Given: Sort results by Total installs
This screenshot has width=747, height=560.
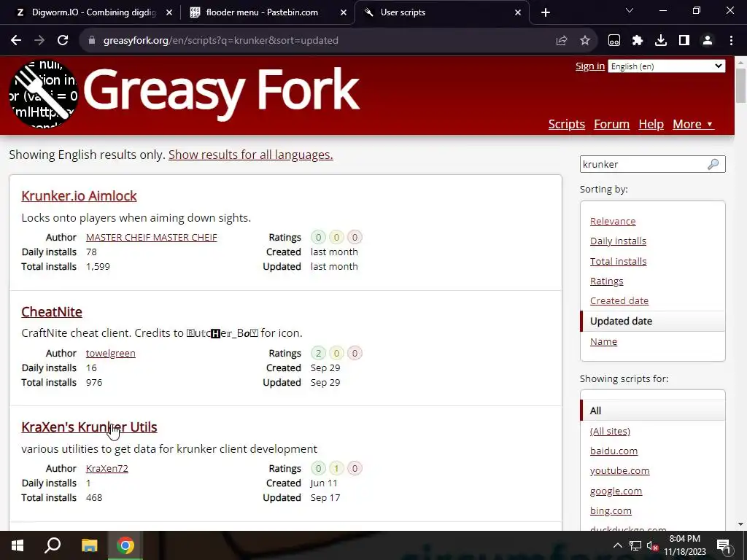Looking at the screenshot, I should pyautogui.click(x=619, y=262).
